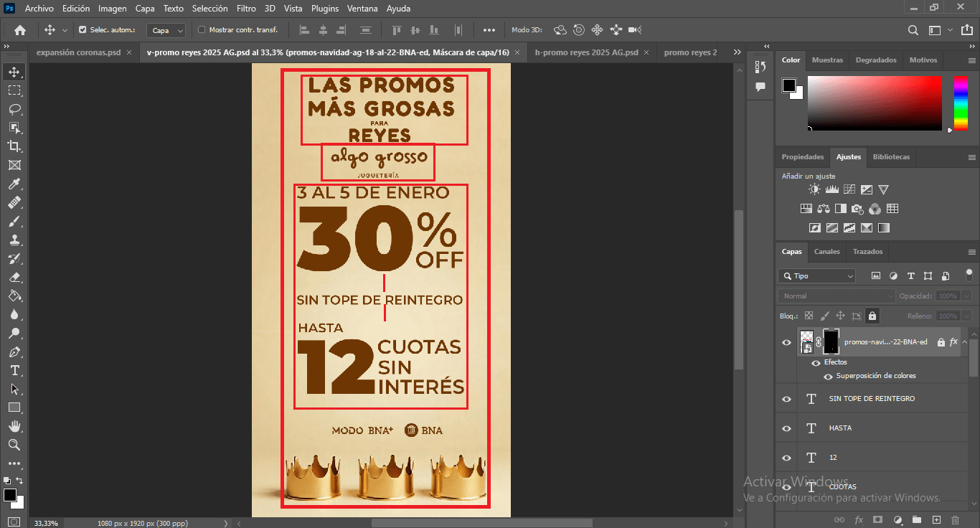980x528 pixels.
Task: Select the History Brush tool
Action: point(14,259)
